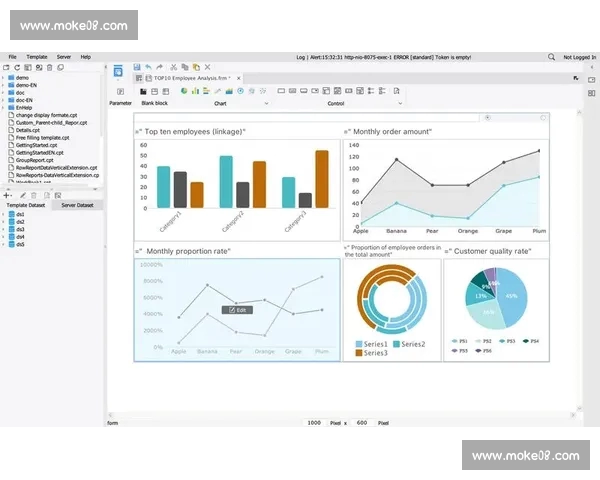Click the width pixel field showing 1000

[314, 423]
